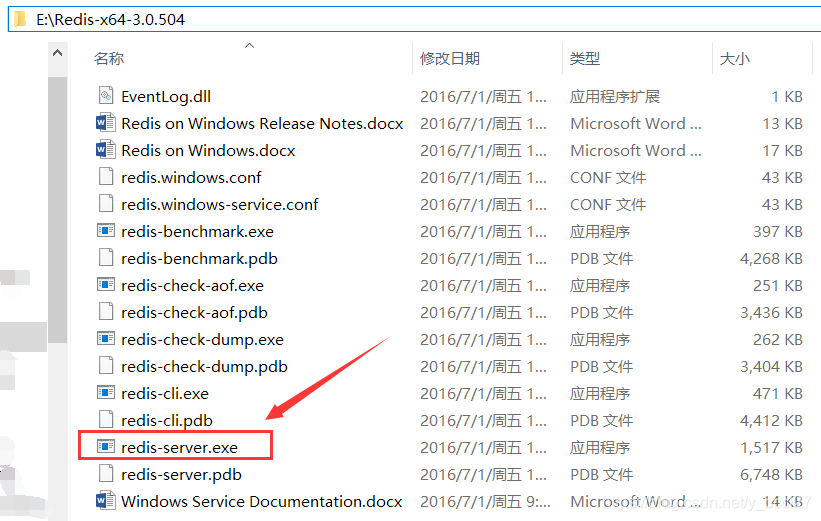Click the Word icon of Release Notes.docx

(106, 123)
